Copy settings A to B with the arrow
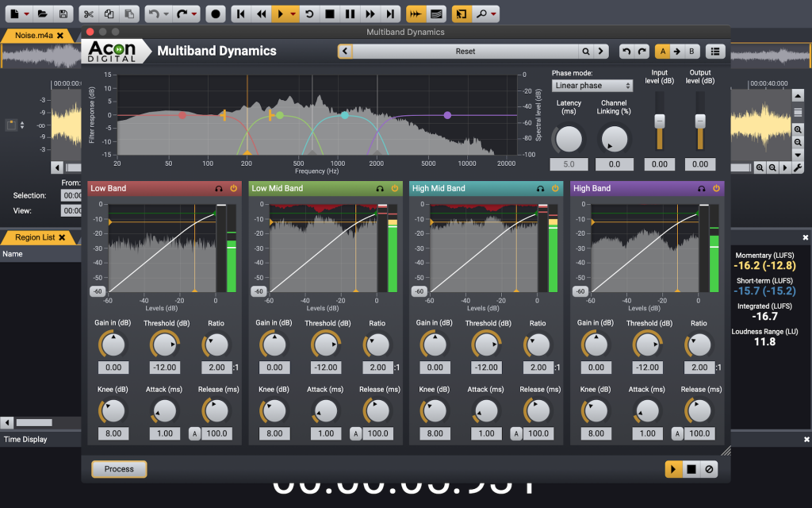812x508 pixels. 677,52
